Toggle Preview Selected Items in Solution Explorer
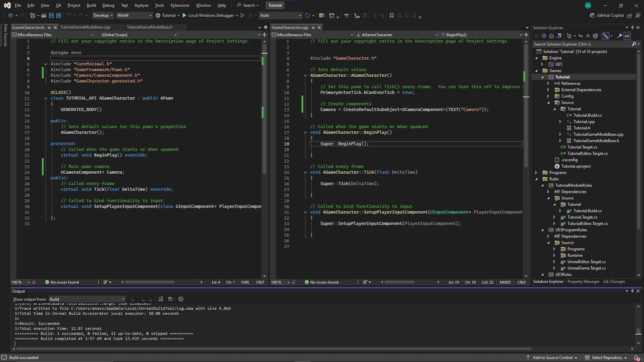 (627, 36)
